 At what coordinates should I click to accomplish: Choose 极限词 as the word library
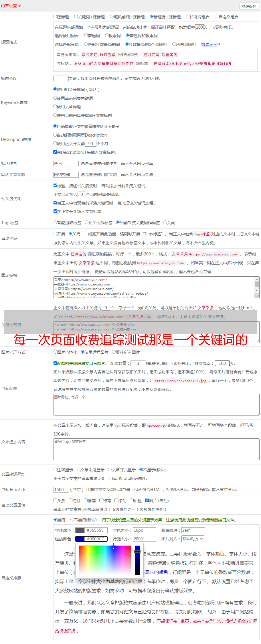pyautogui.click(x=107, y=36)
